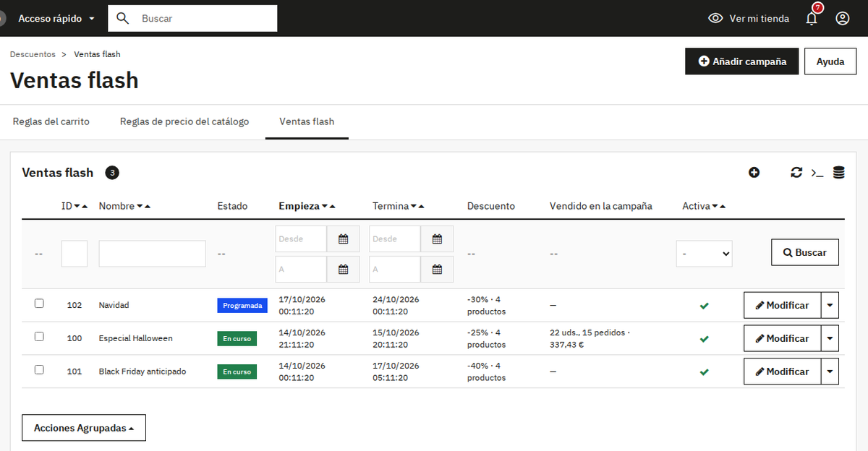Export to SQL Manager database icon

point(838,173)
